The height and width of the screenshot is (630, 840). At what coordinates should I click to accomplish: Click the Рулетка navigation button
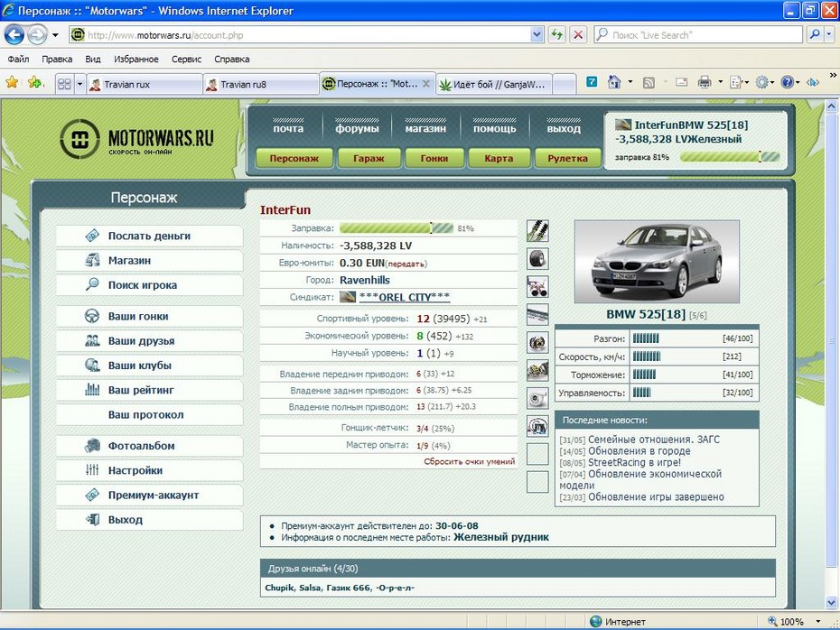567,159
